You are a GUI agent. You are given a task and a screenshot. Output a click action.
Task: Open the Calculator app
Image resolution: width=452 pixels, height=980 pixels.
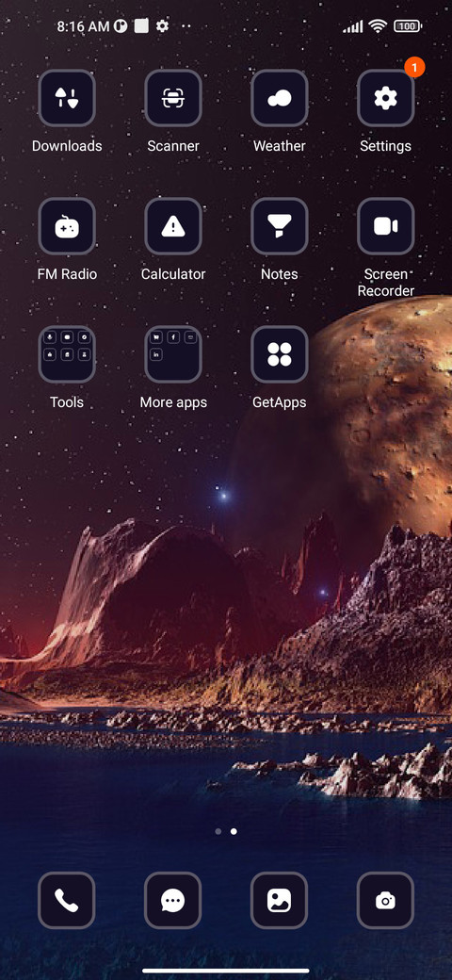click(x=173, y=226)
